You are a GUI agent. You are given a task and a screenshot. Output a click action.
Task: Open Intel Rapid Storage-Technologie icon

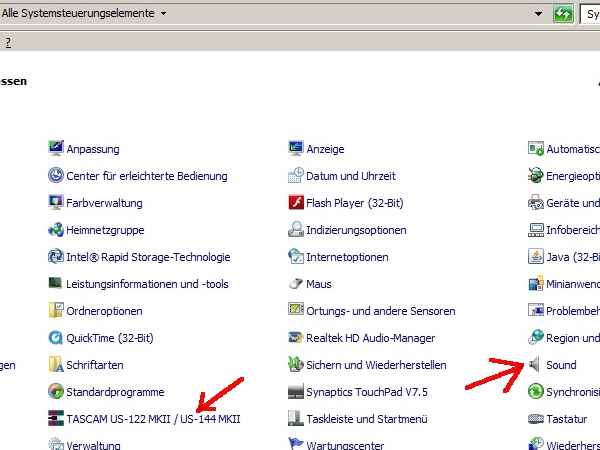[56, 256]
